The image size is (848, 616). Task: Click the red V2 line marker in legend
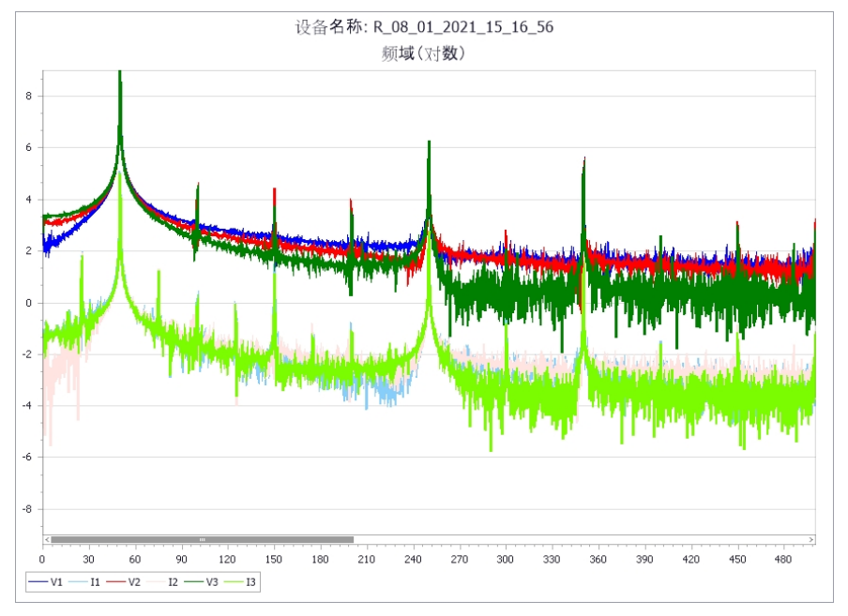click(116, 581)
